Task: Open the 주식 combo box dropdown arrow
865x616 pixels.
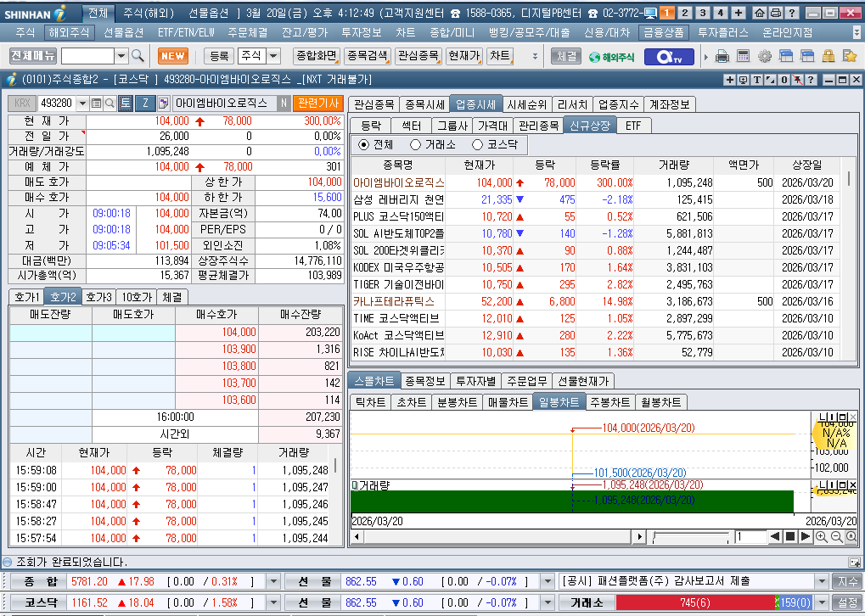Action: click(x=273, y=56)
